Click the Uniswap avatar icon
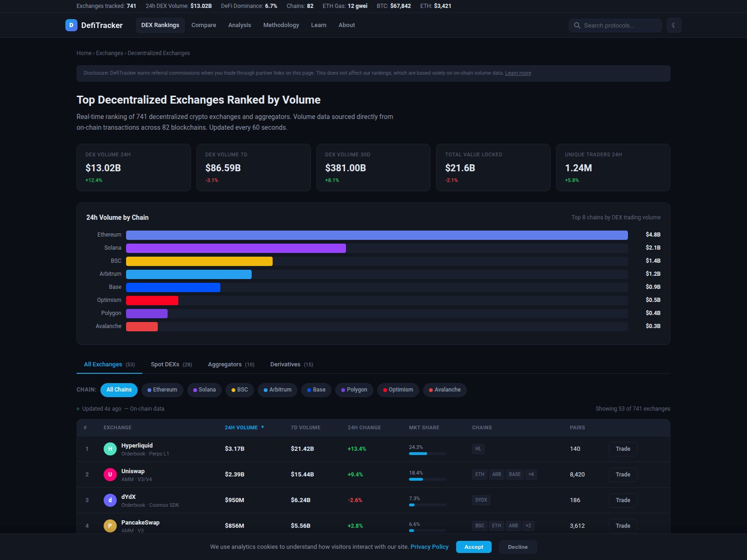The width and height of the screenshot is (747, 560). 110,475
